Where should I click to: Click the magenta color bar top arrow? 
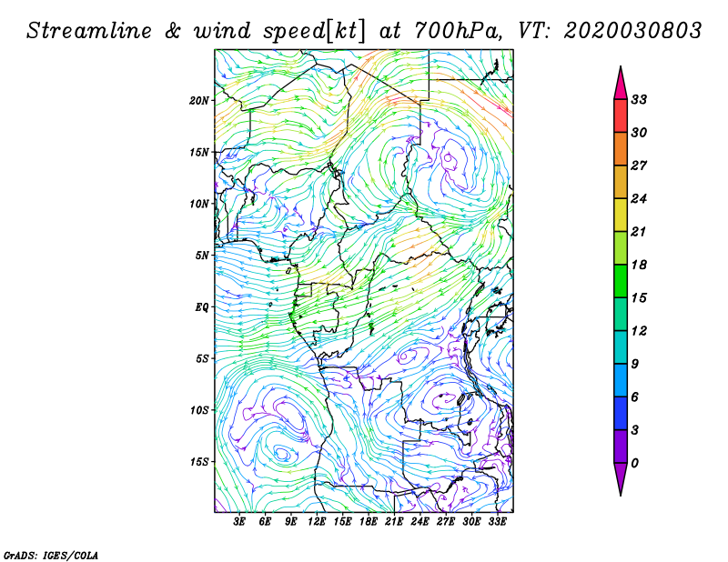pos(621,84)
